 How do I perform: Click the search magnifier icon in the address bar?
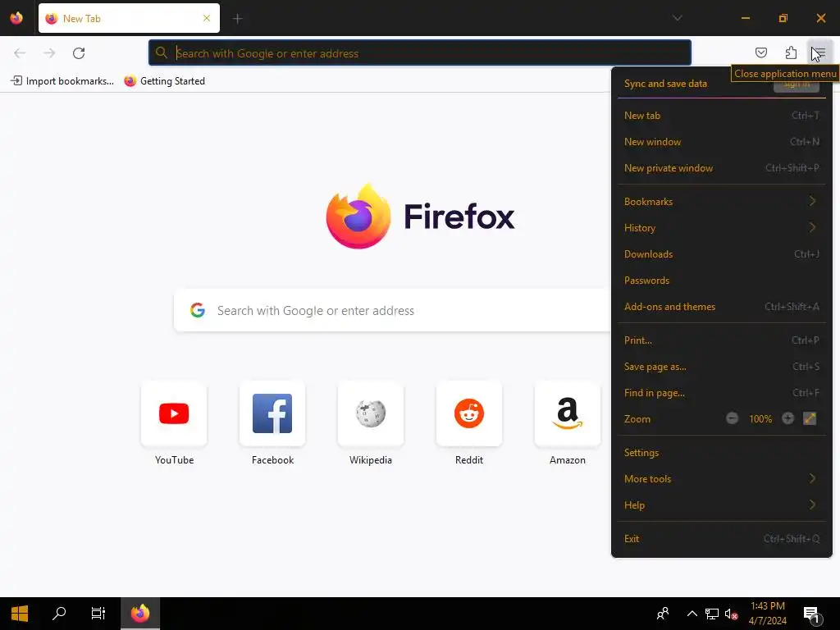click(x=162, y=52)
